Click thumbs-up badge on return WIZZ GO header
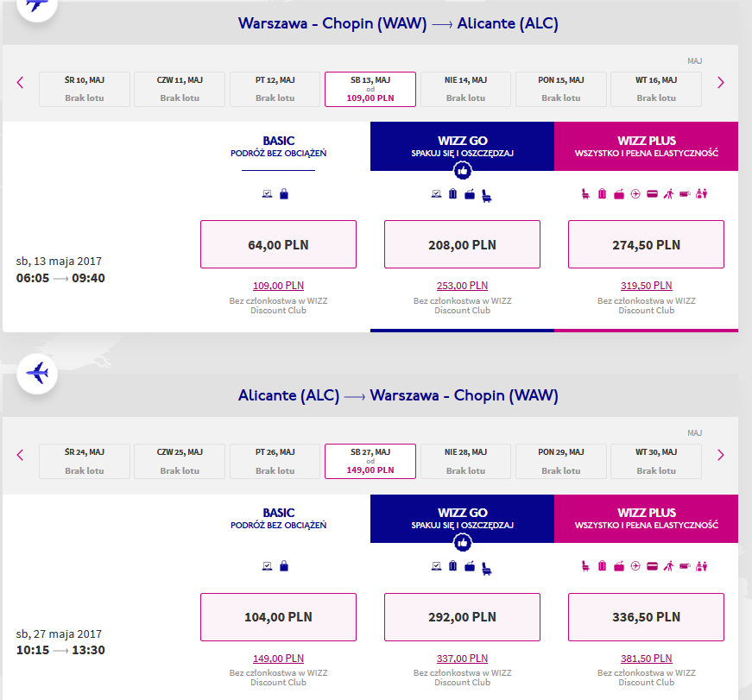752x700 pixels. pyautogui.click(x=462, y=543)
